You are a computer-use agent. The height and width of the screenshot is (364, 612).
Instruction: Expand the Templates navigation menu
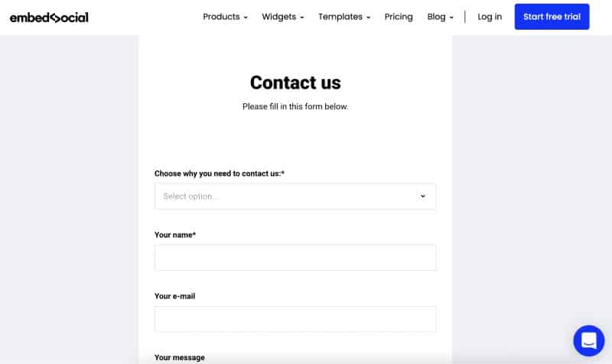pos(343,17)
